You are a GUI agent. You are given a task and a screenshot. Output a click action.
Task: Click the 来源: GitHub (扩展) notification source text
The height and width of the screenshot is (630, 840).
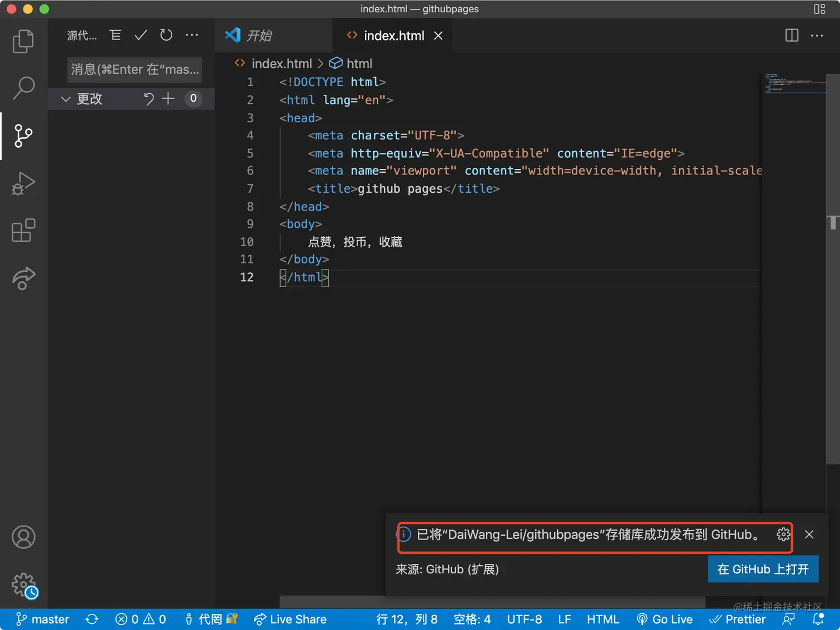(447, 569)
